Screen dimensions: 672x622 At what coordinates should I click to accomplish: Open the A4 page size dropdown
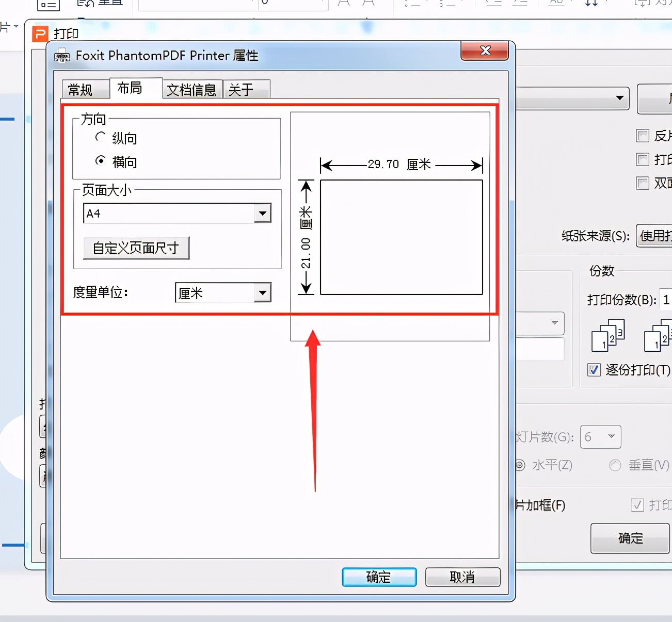point(263,213)
